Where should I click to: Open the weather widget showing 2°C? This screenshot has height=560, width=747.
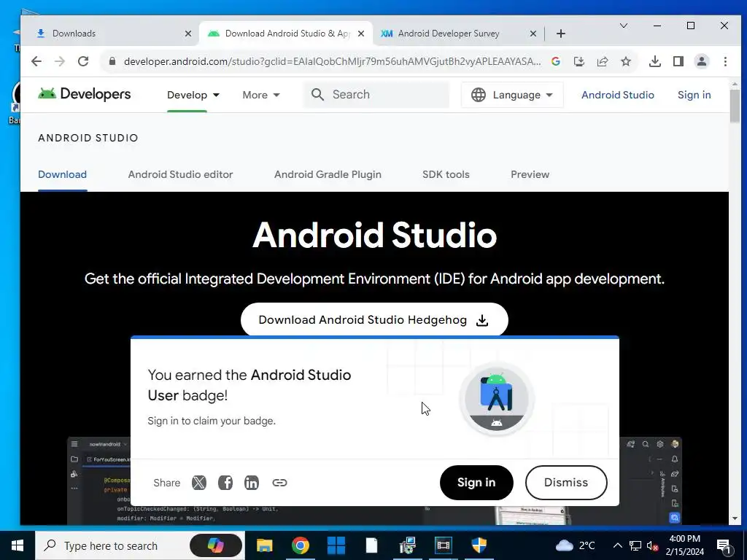(575, 545)
